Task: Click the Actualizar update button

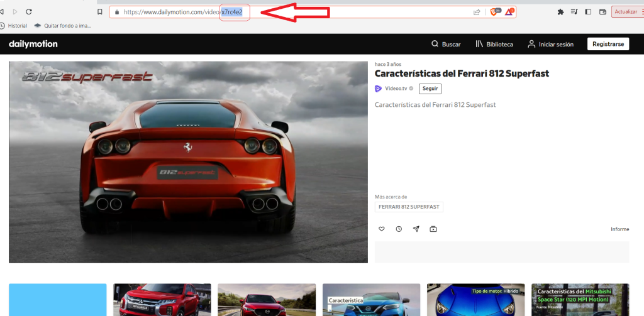Action: [626, 12]
